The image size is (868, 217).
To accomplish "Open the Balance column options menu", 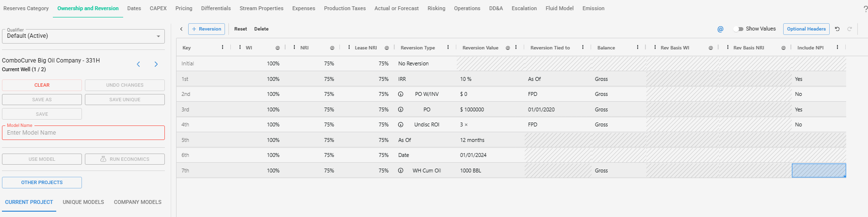I will coord(637,47).
